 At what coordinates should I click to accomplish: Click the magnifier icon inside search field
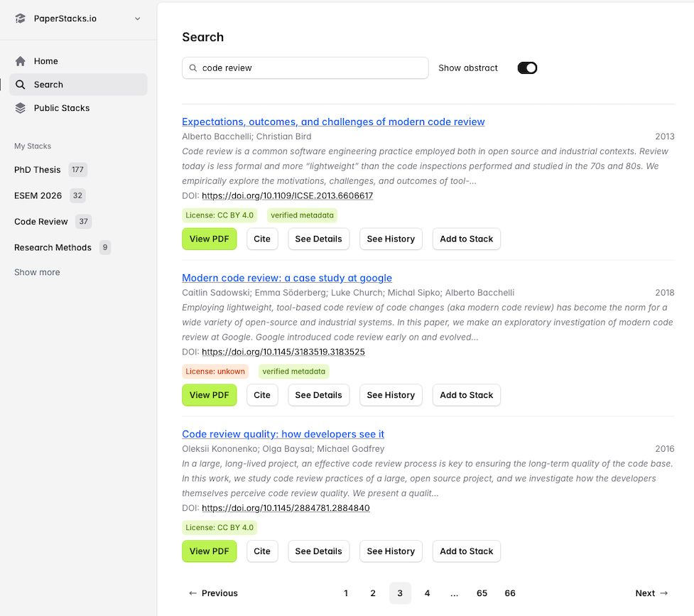click(193, 68)
